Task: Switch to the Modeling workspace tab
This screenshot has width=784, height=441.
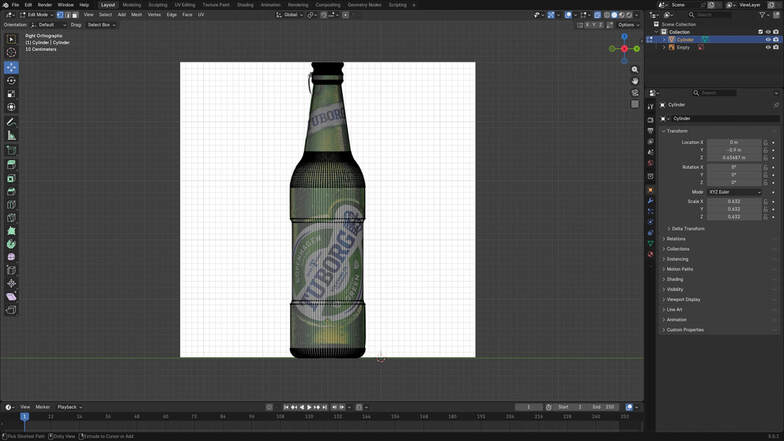Action: (131, 5)
